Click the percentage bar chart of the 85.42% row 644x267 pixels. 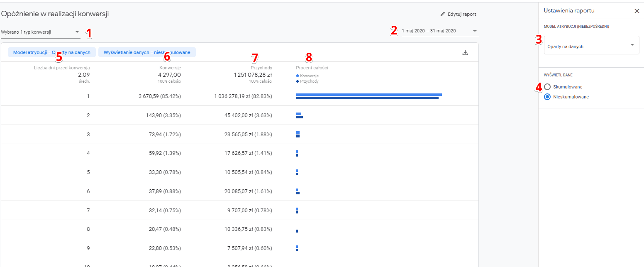pos(369,96)
